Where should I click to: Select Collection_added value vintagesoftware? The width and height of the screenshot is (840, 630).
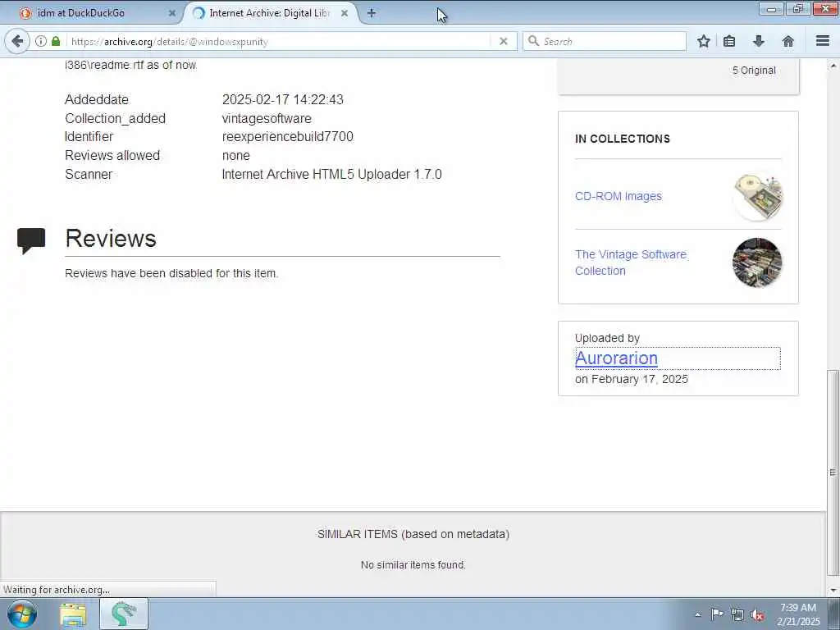tap(267, 118)
